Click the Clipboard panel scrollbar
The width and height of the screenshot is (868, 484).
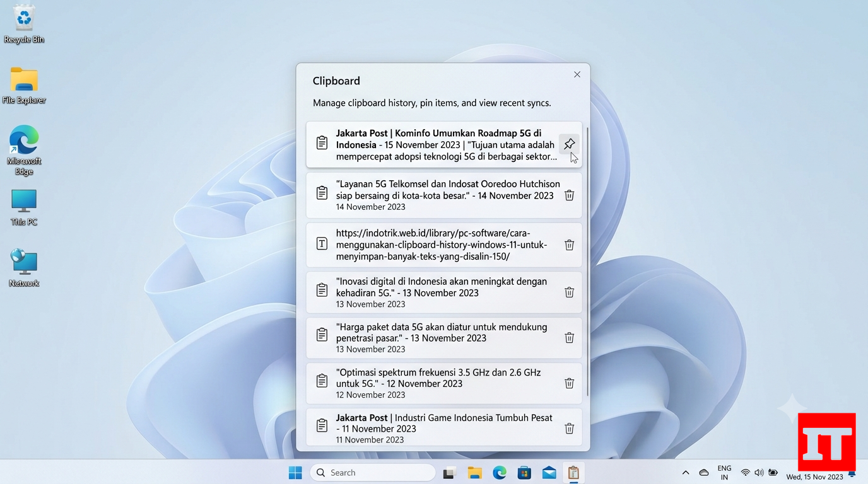coord(587,262)
